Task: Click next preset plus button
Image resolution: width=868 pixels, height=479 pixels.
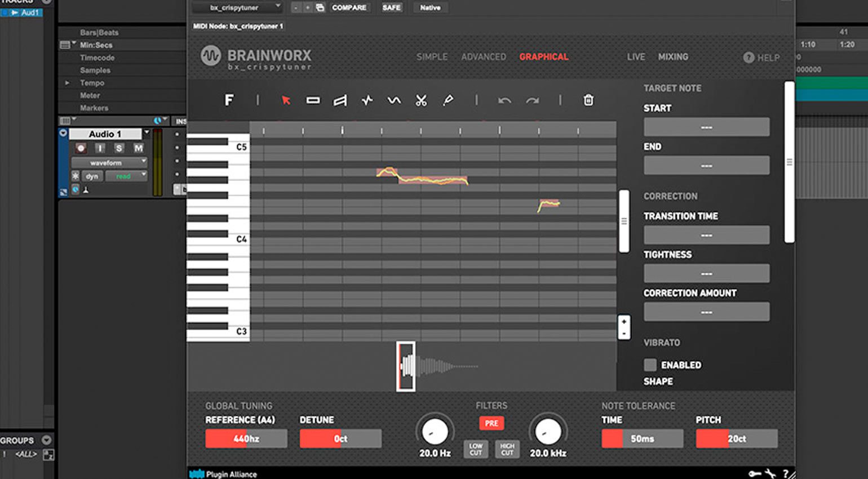Action: click(307, 7)
